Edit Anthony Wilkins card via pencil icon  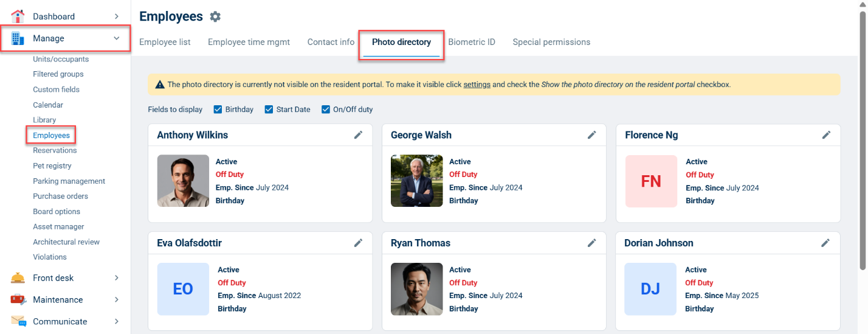point(359,135)
